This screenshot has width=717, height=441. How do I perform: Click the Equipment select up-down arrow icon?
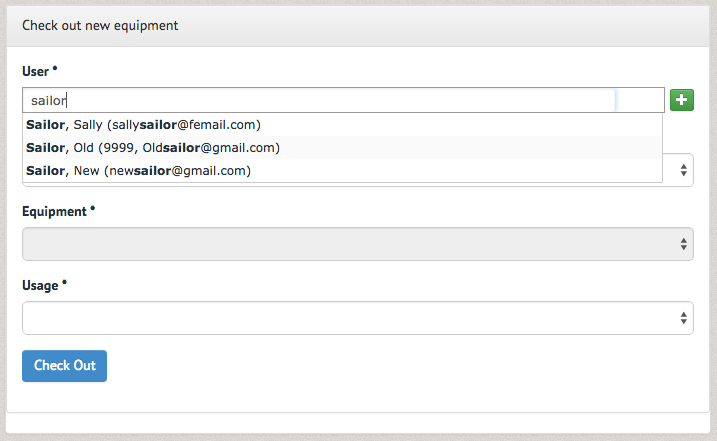(683, 244)
